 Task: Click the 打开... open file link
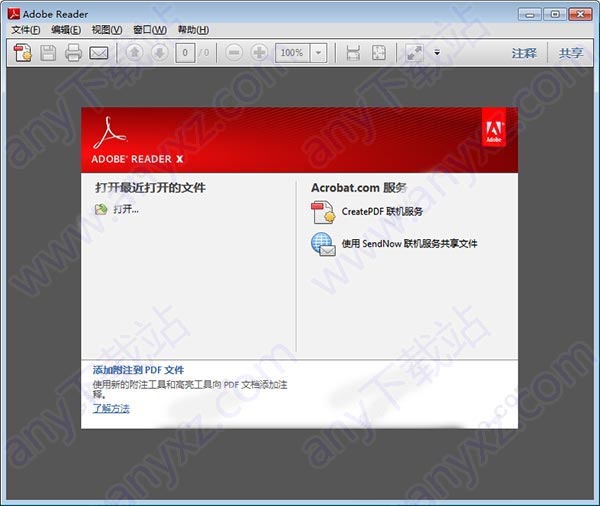[126, 209]
